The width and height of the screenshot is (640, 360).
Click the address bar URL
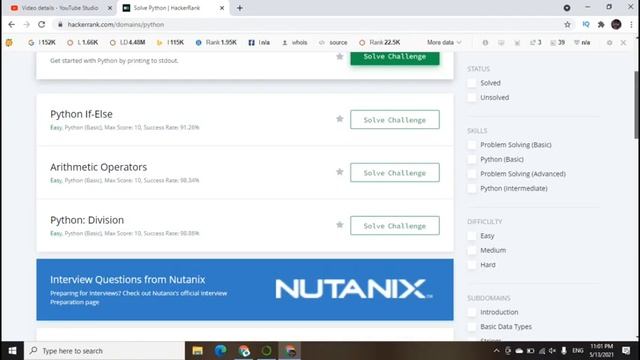click(116, 24)
